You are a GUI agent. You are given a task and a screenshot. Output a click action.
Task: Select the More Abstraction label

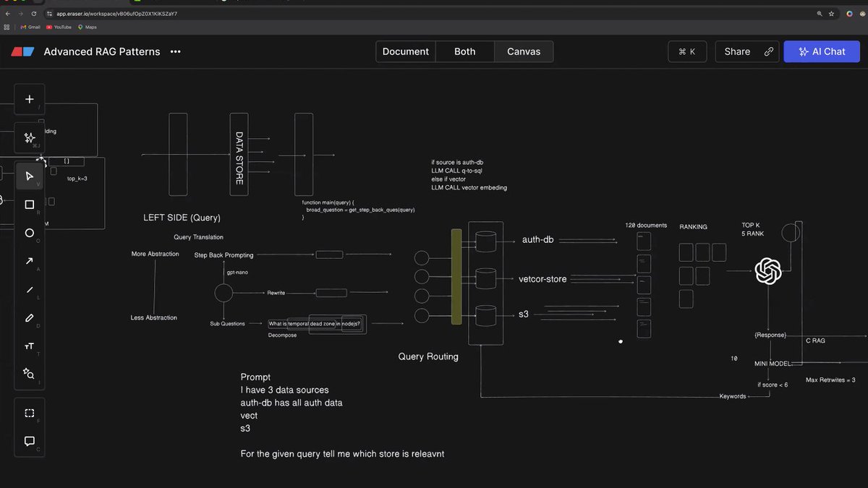155,254
